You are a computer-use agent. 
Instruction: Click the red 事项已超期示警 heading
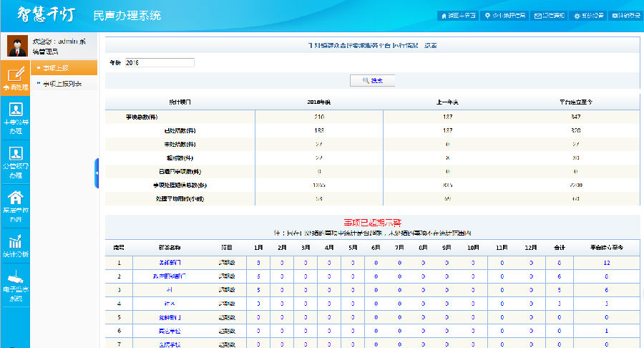(372, 223)
